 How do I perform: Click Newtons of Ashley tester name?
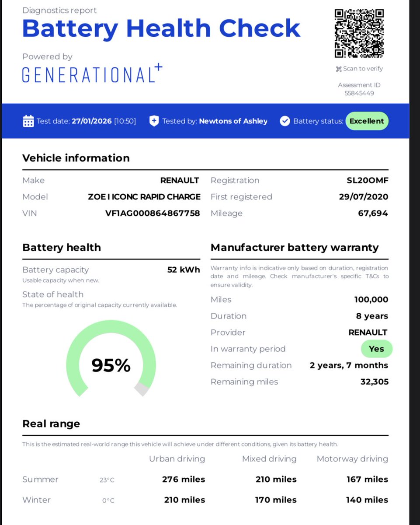[233, 121]
